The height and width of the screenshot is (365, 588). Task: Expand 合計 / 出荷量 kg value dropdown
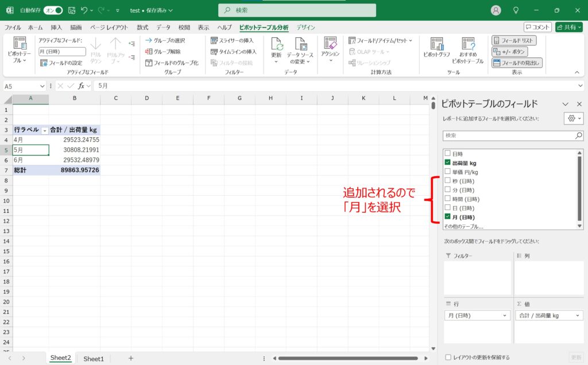(578, 316)
